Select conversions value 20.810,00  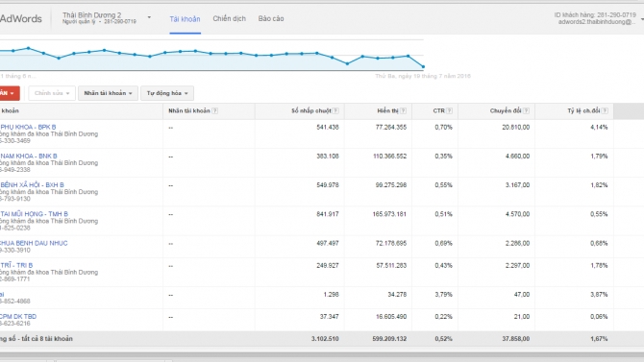515,128
